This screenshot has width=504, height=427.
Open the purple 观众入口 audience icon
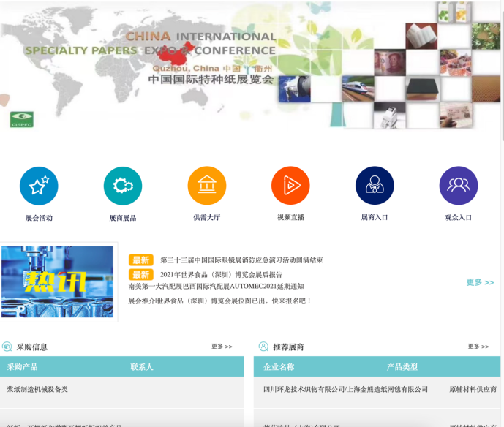[459, 186]
